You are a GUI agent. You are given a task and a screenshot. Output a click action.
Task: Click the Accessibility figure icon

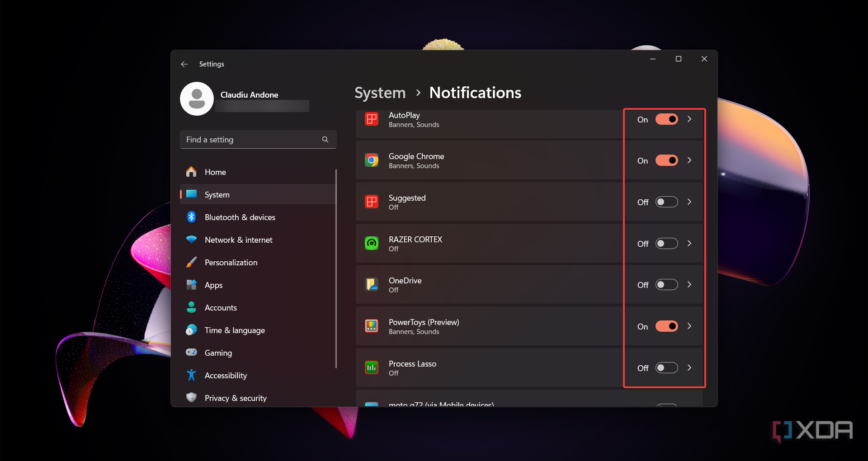pyautogui.click(x=191, y=375)
